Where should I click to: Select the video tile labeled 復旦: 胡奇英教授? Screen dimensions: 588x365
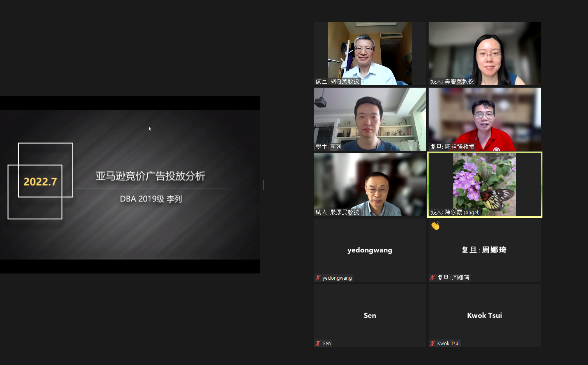370,54
